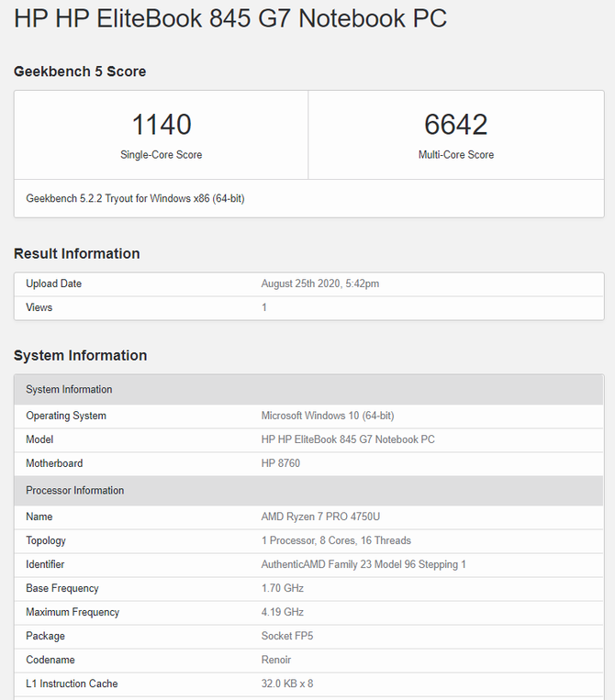Click the gray System Information table header row
Image resolution: width=615 pixels, height=700 pixels.
coord(308,389)
